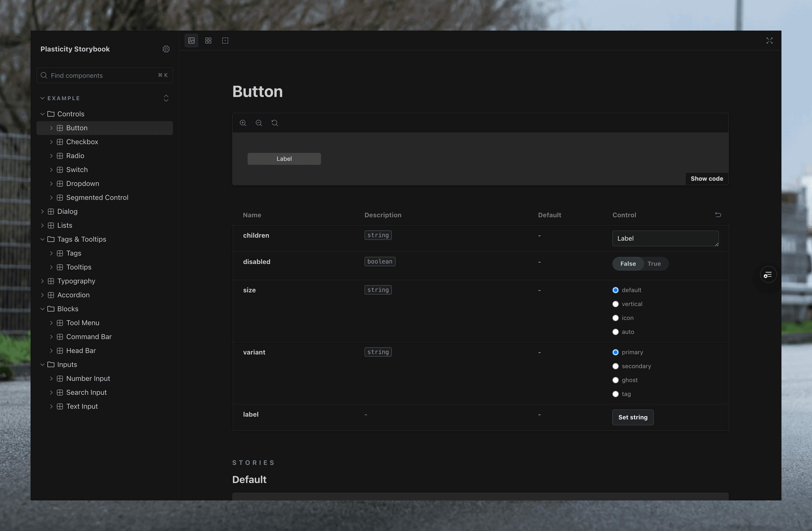Reset controls with the undo icon

[718, 215]
